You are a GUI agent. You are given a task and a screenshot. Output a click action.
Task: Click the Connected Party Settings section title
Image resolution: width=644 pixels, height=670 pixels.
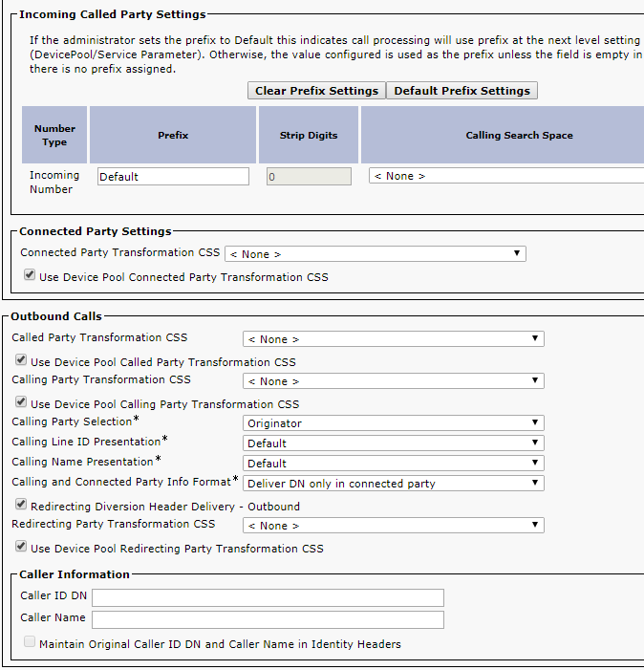(96, 231)
